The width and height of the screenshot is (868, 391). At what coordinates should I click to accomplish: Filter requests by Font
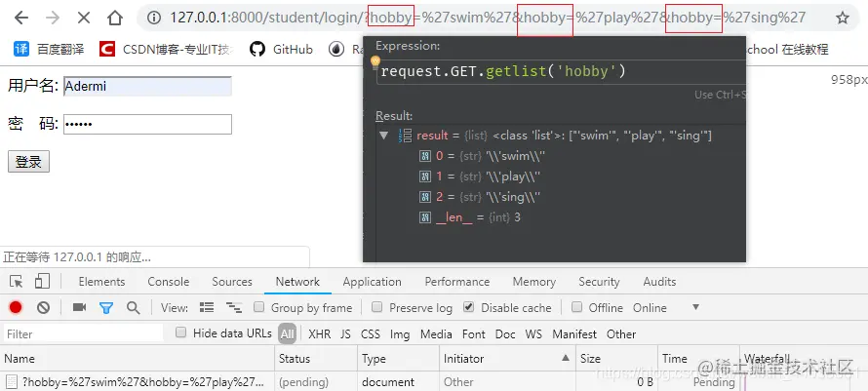pos(473,333)
